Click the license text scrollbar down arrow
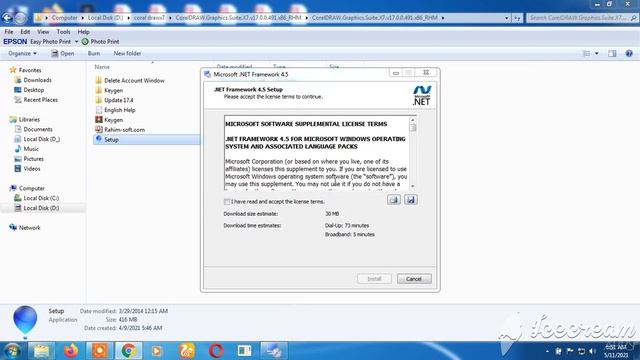The height and width of the screenshot is (360, 640). pyautogui.click(x=413, y=186)
